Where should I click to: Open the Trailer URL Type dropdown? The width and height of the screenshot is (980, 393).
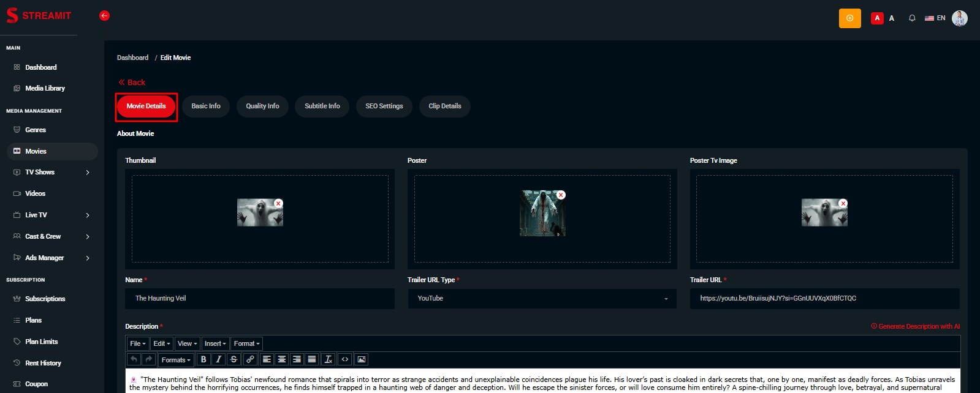[542, 299]
